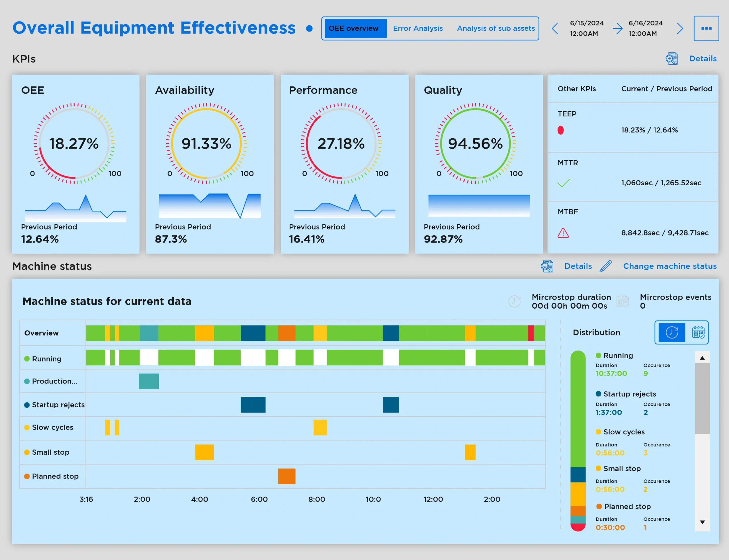
Task: Open the ellipsis options menu at top right
Action: point(706,28)
